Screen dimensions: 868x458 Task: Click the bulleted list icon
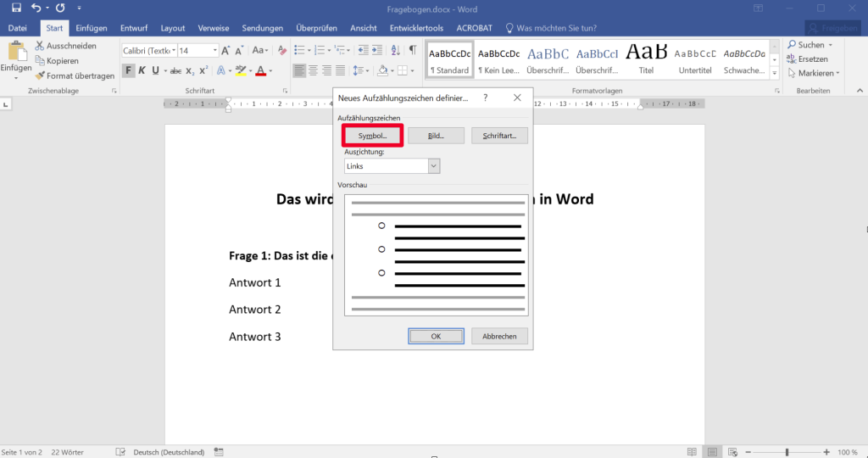click(x=299, y=50)
